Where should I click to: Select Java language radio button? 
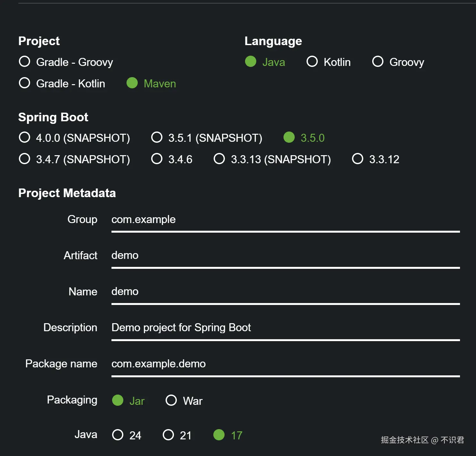[x=250, y=61]
